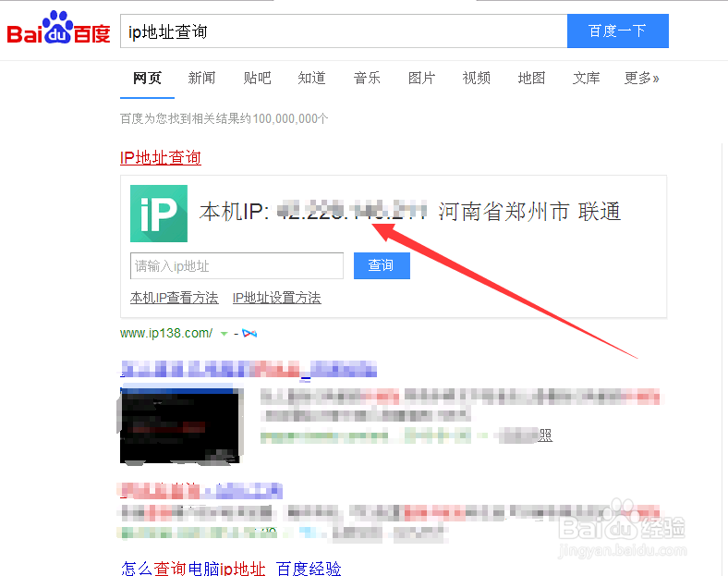
Task: Click the 百度一下 search button
Action: tap(617, 31)
